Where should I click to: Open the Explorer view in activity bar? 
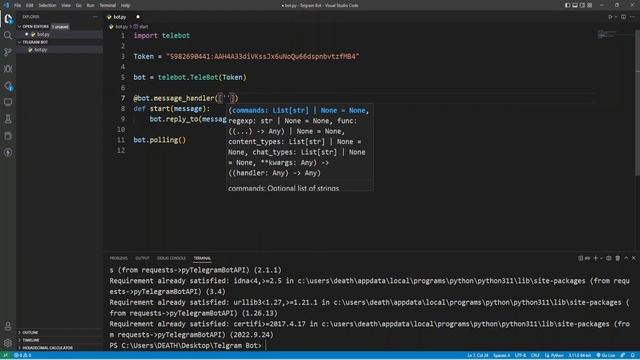[8, 19]
